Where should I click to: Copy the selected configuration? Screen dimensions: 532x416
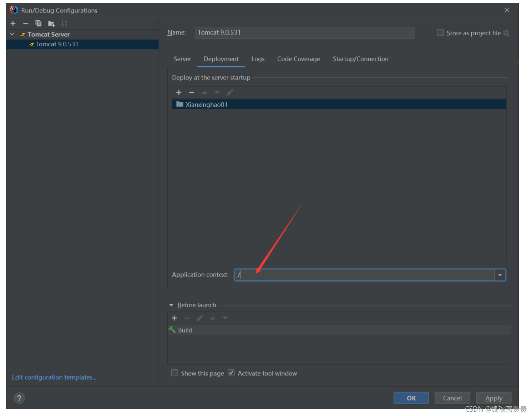click(39, 24)
